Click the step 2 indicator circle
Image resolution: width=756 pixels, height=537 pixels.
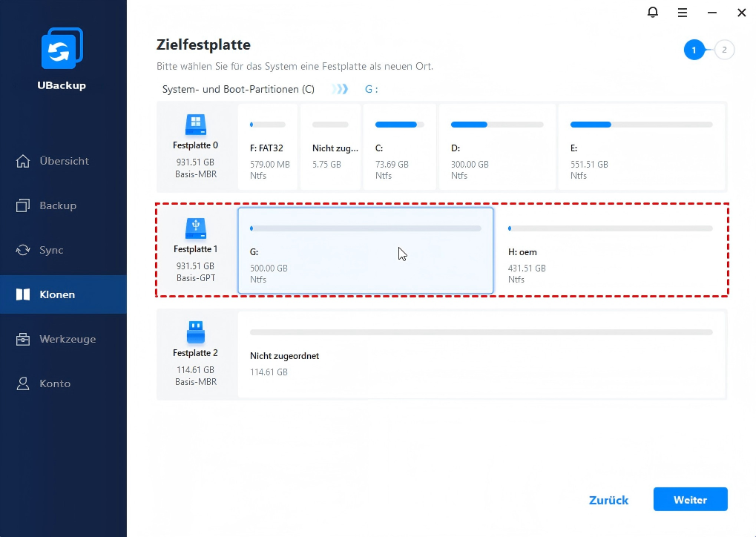point(724,50)
